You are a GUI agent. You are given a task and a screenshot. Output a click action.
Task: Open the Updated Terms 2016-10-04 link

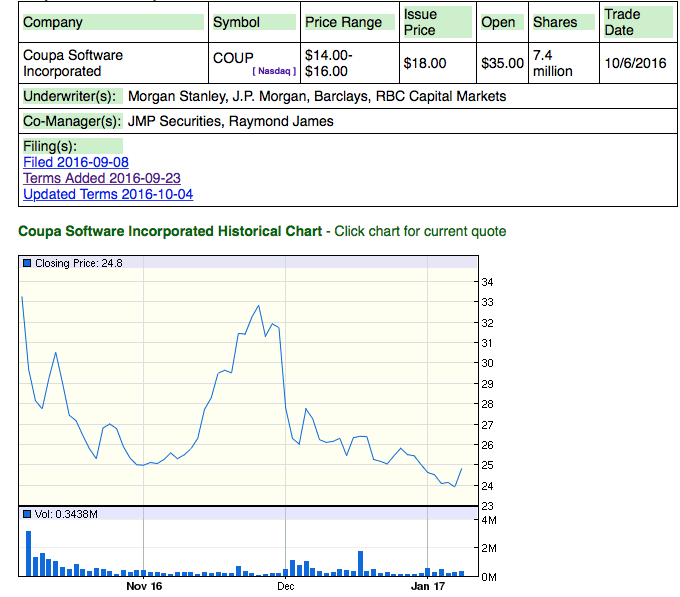pyautogui.click(x=108, y=194)
